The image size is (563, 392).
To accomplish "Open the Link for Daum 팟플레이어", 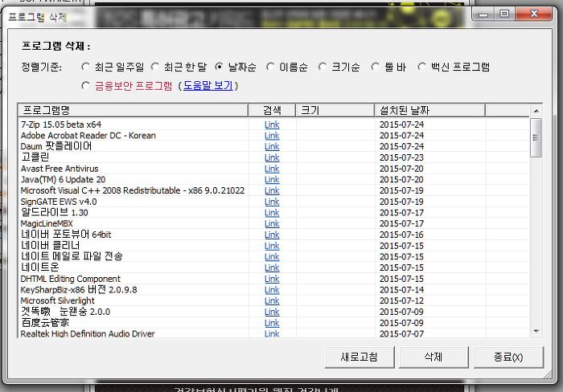I will pos(272,146).
